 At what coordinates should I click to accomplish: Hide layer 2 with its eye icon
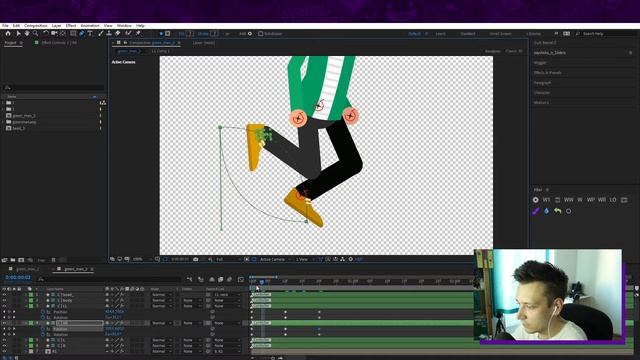[x=4, y=300]
